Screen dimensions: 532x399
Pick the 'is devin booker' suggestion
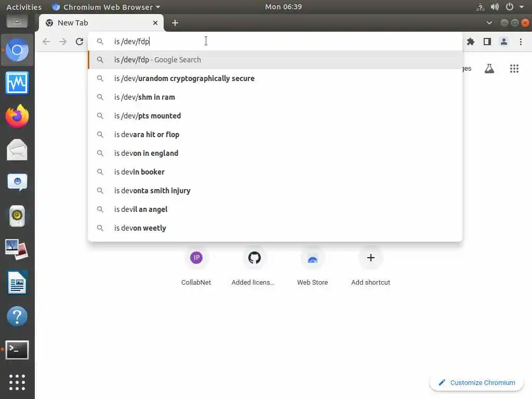pos(275,171)
